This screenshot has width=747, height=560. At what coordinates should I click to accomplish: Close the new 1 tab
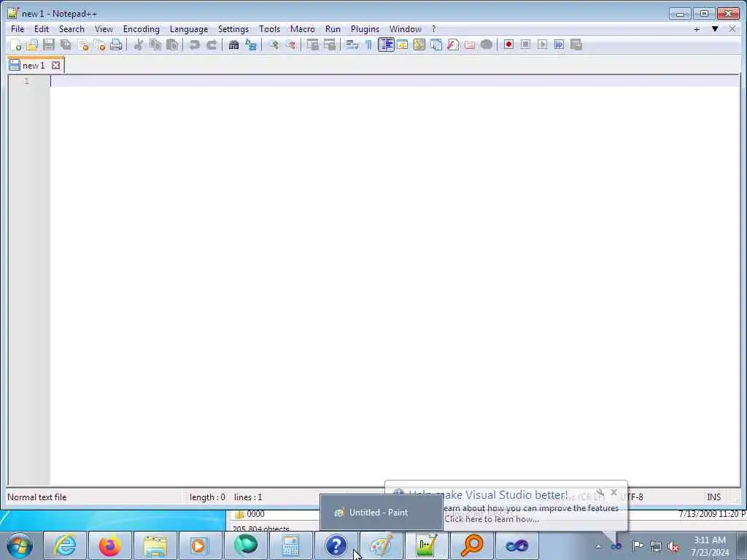55,65
